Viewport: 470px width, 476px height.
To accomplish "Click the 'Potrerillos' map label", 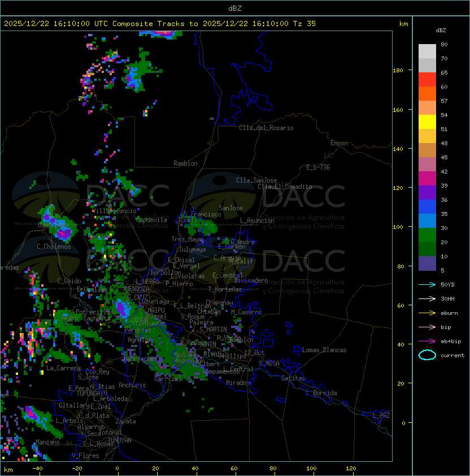I will point(94,311).
